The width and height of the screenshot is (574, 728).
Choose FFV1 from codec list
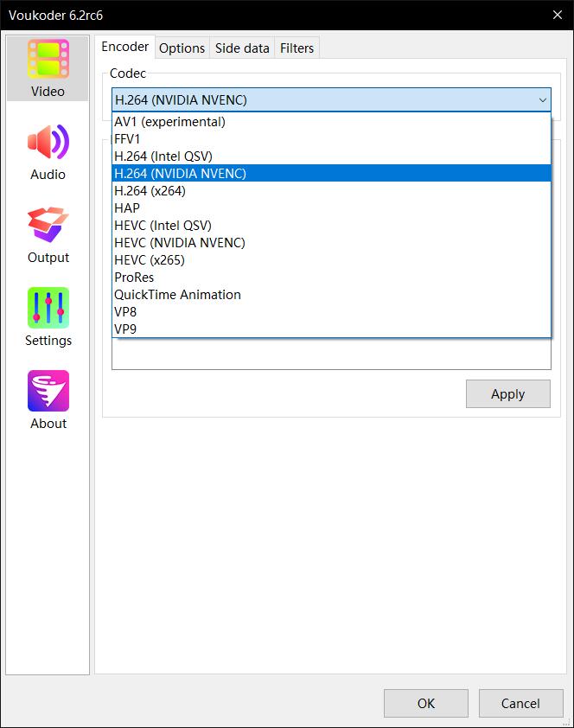[127, 139]
